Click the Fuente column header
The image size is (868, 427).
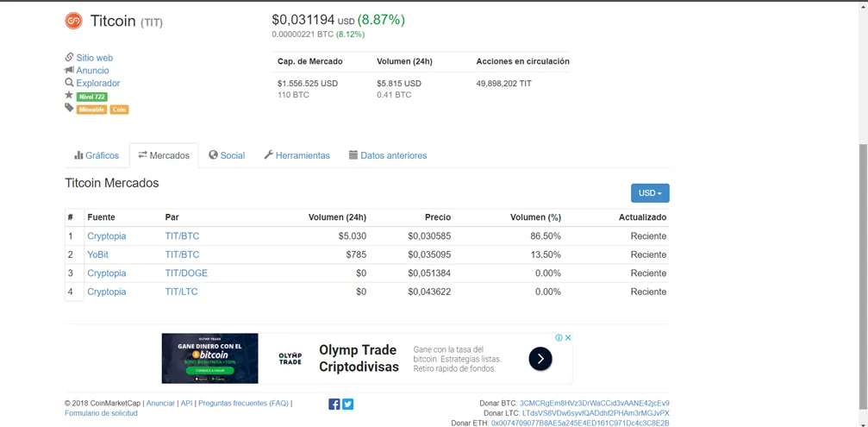pos(102,217)
